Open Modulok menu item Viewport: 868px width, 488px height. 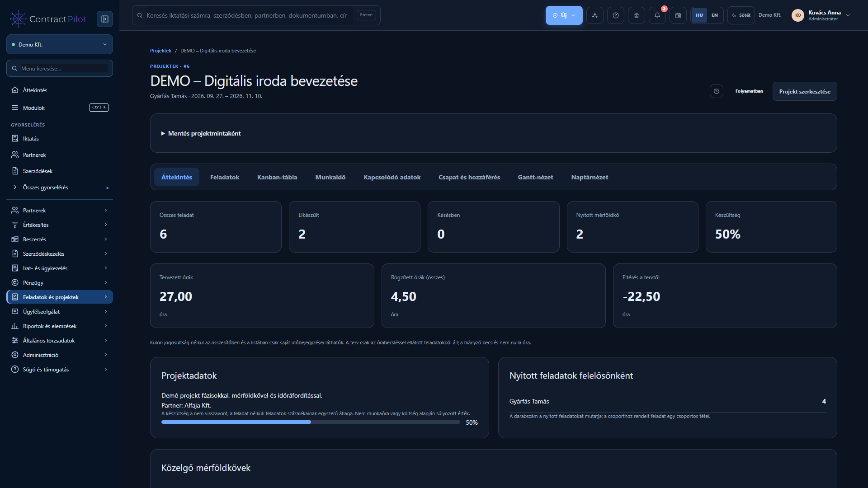[60, 108]
